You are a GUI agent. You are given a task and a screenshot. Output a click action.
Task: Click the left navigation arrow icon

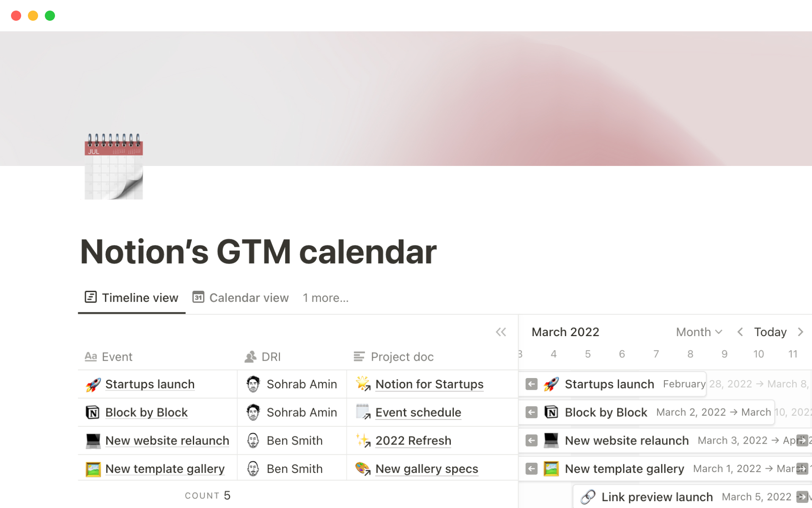[739, 332]
